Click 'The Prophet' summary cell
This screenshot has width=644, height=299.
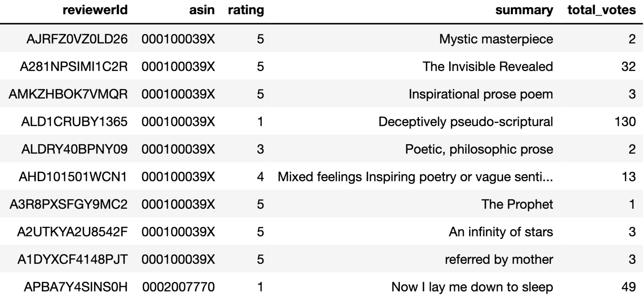(x=517, y=204)
